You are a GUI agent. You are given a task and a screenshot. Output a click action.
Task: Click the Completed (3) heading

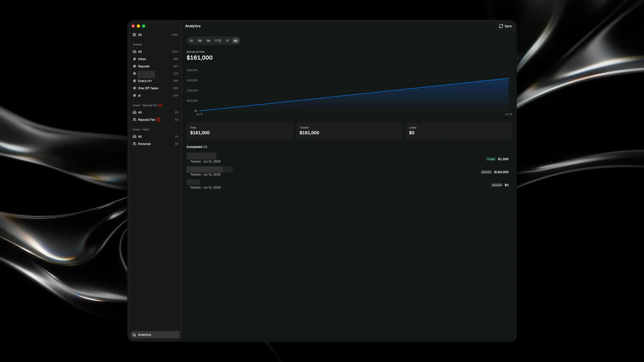click(197, 147)
